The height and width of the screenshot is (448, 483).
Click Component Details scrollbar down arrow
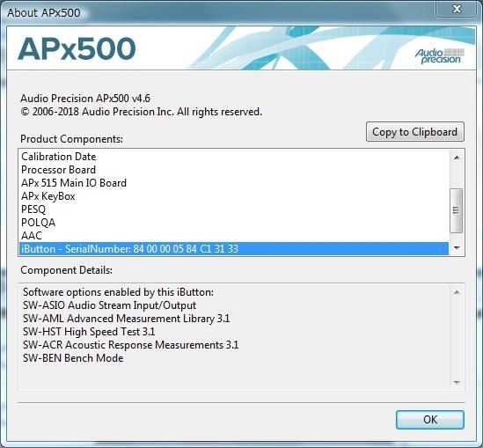457,382
